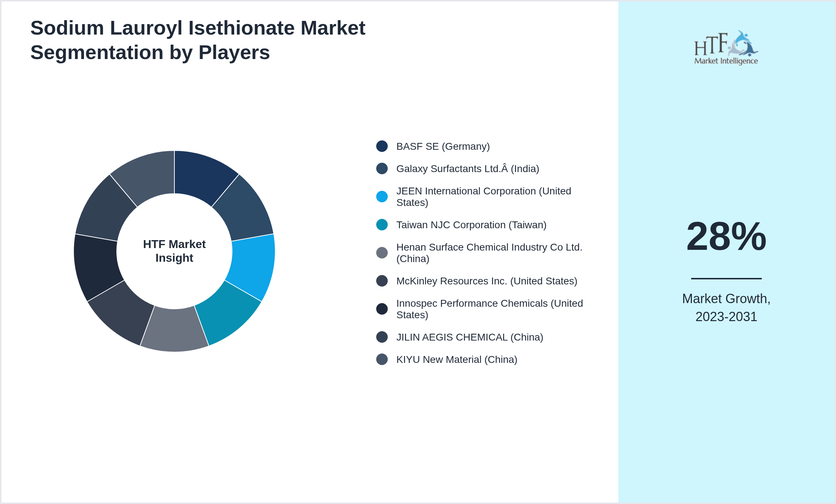Select the BASF SE (Germany) legend label
836x504 pixels.
pyautogui.click(x=443, y=147)
